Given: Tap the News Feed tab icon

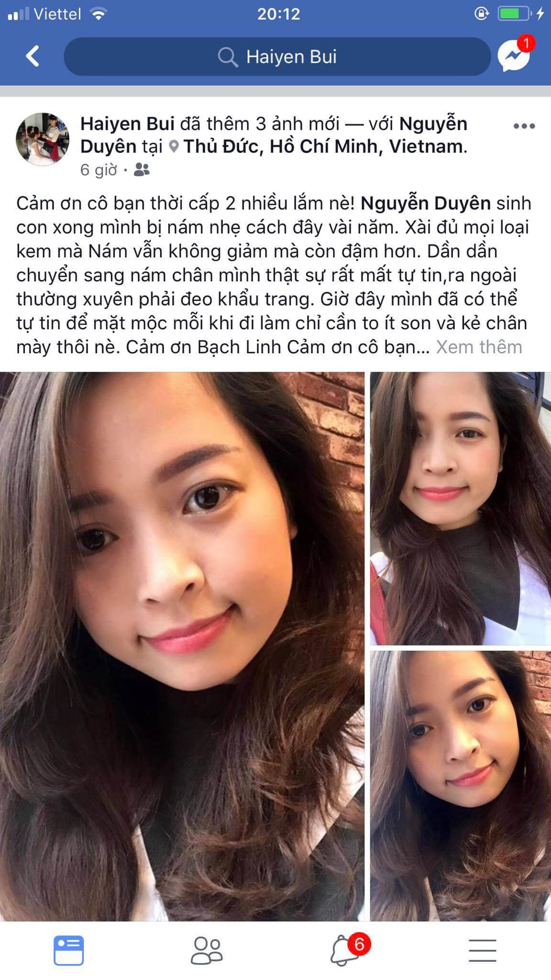Looking at the screenshot, I should coord(69,950).
